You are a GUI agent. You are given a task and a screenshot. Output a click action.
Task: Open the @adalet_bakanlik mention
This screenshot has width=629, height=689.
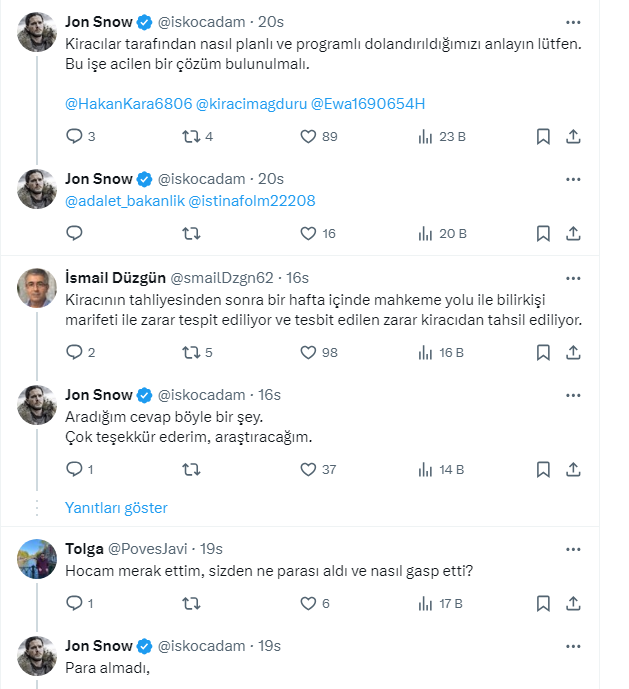point(124,201)
